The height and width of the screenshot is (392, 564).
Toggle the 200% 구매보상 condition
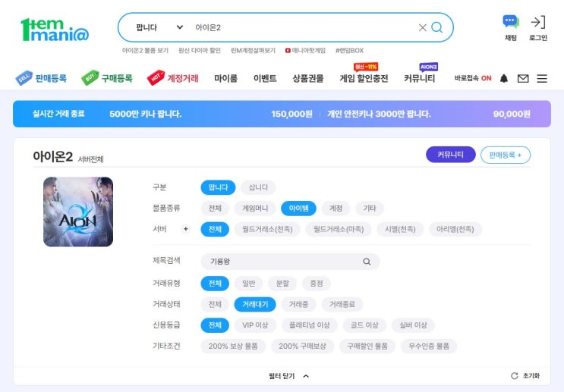(x=303, y=346)
